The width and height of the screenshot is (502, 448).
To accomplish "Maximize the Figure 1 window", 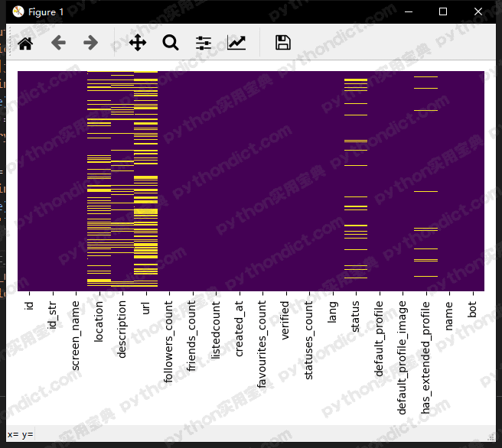I will [442, 11].
